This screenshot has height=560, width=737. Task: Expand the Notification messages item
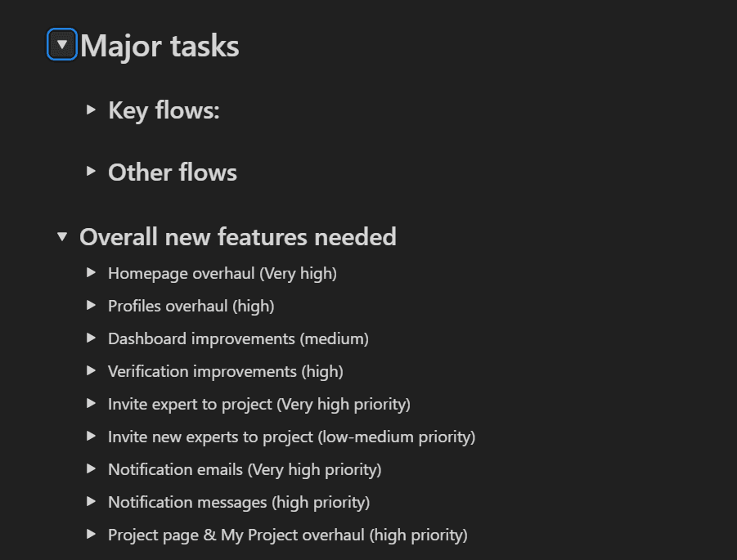(x=91, y=501)
